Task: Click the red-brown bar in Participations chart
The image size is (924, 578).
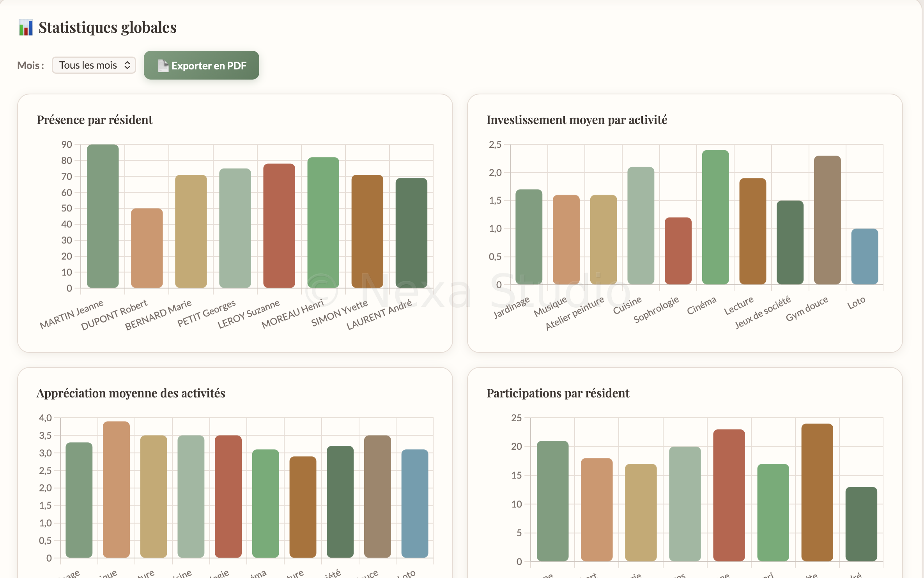Action: pyautogui.click(x=729, y=495)
